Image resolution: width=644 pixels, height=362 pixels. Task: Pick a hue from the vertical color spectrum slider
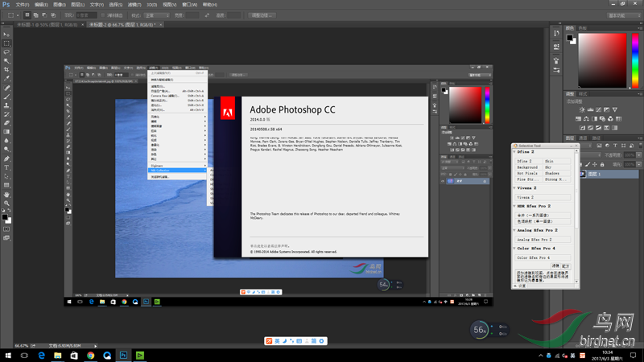(x=634, y=59)
